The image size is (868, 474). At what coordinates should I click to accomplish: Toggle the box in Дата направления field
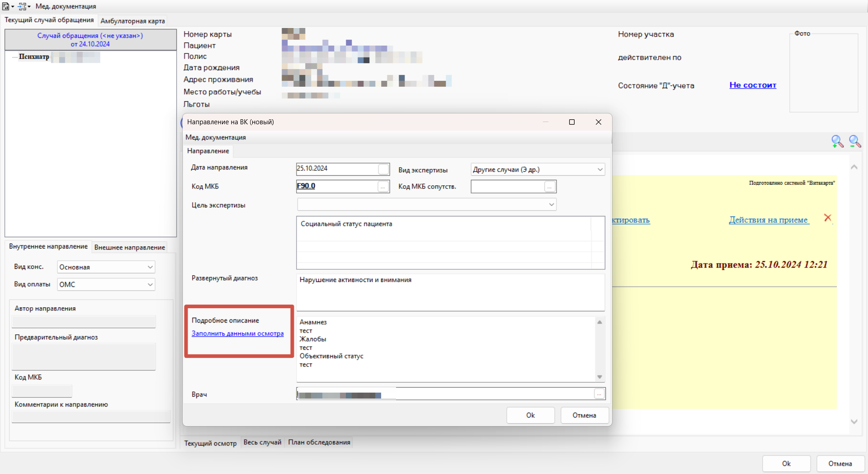[x=383, y=169]
